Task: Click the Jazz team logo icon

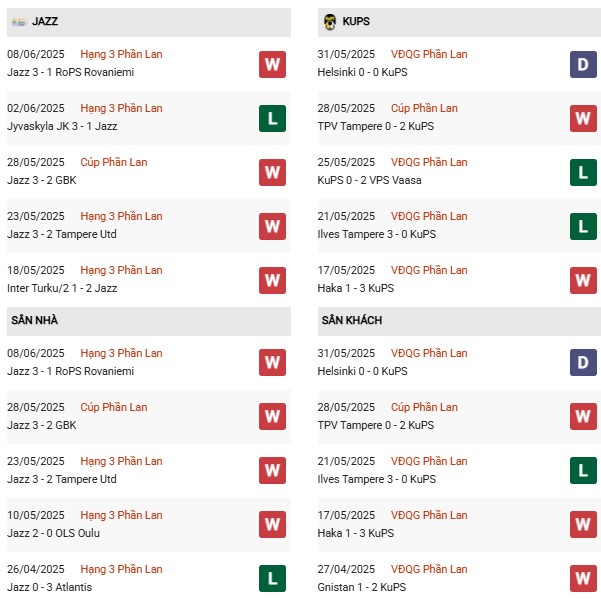Action: click(18, 22)
